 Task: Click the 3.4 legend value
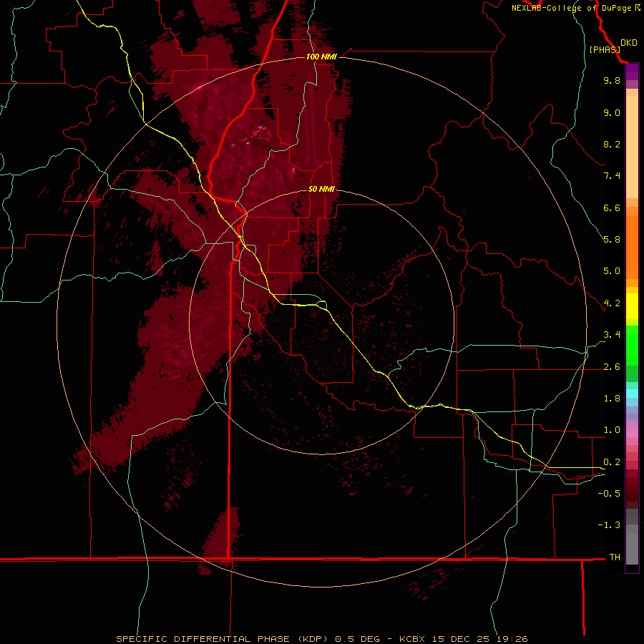click(x=612, y=335)
